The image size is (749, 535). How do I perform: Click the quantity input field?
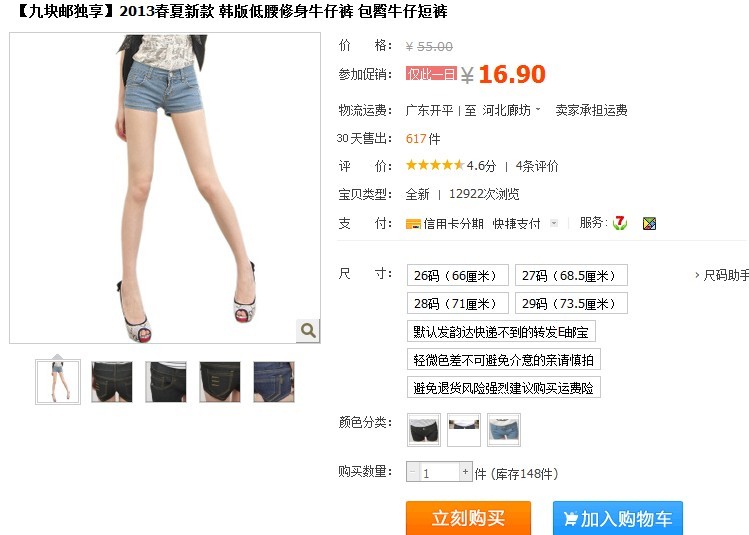pos(439,472)
